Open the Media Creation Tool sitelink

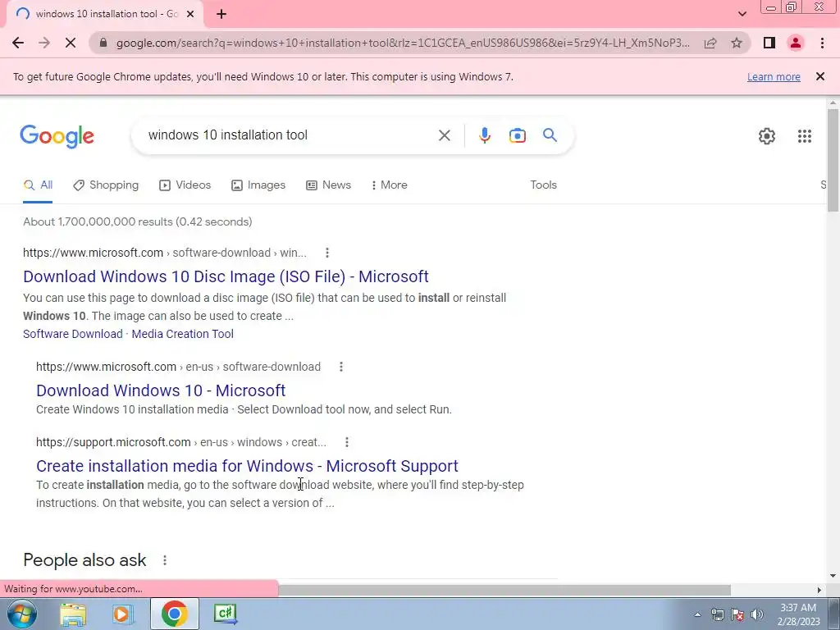coord(183,334)
